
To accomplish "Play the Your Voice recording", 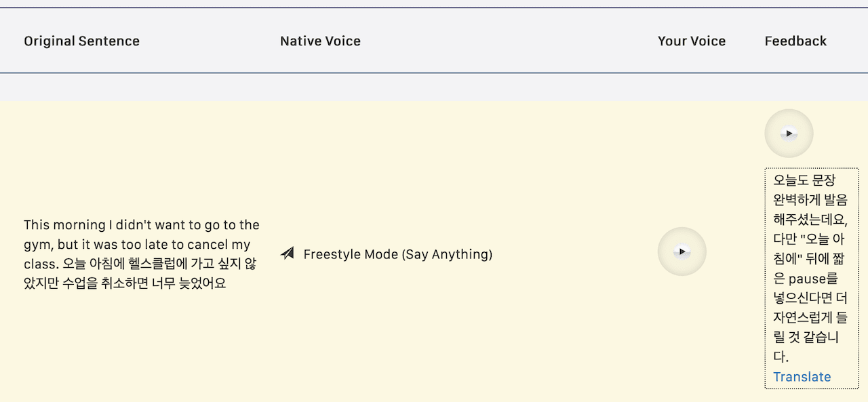I will (682, 252).
